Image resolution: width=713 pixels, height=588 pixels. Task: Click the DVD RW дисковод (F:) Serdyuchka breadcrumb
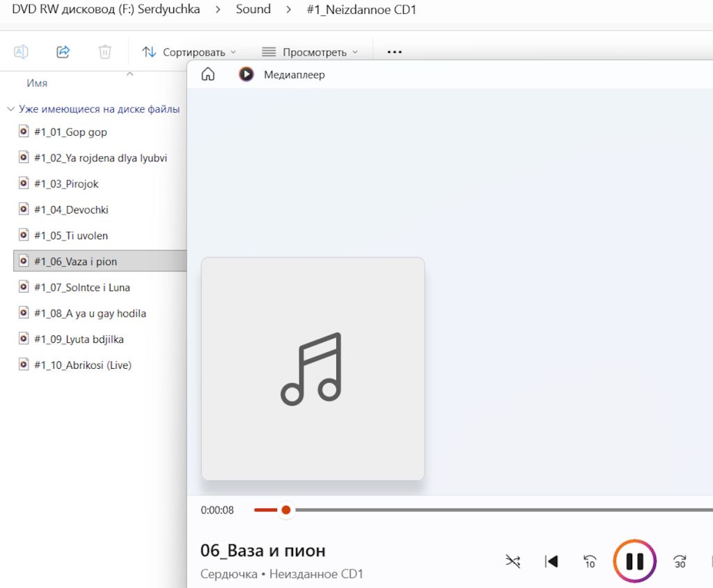pos(106,9)
